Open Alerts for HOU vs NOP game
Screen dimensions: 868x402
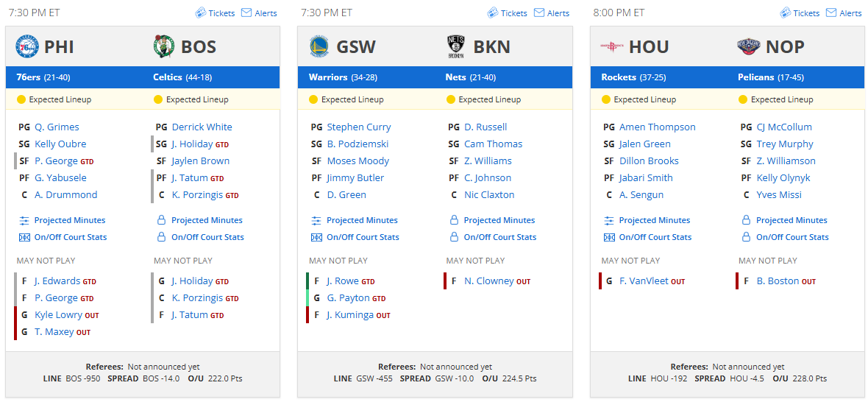point(845,13)
